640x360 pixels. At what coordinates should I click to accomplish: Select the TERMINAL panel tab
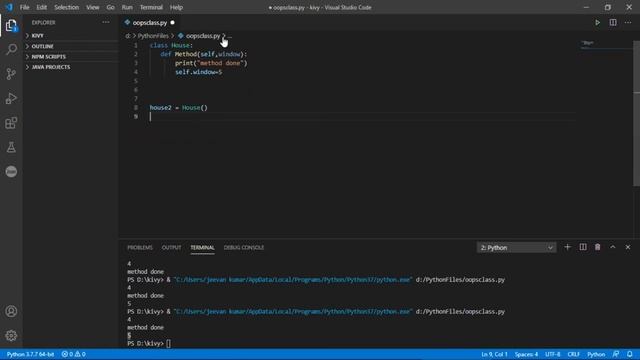[202, 247]
